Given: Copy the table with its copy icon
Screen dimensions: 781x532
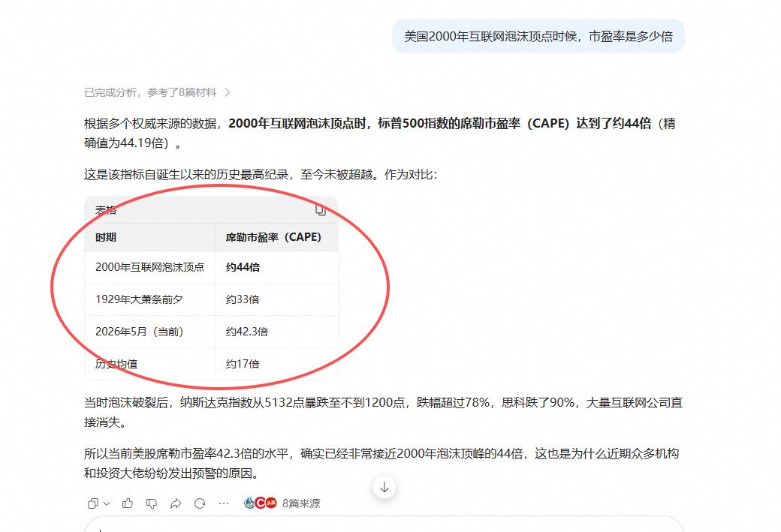Looking at the screenshot, I should point(320,210).
